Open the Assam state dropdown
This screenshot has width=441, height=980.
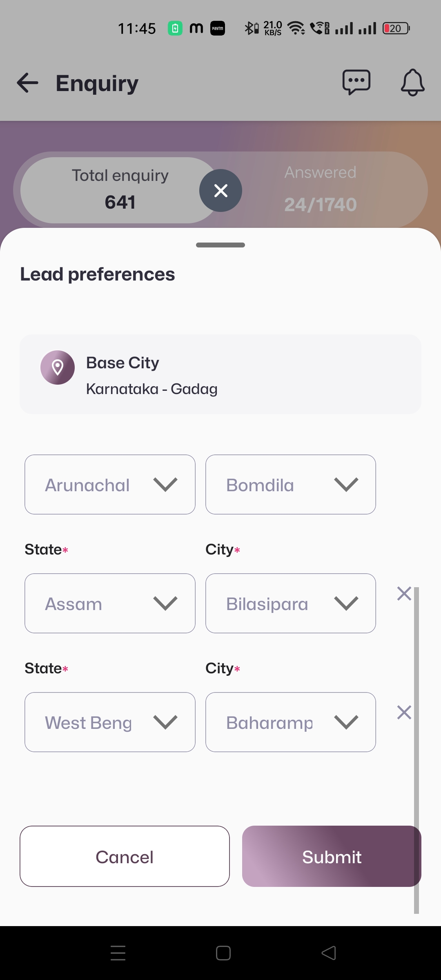(110, 604)
